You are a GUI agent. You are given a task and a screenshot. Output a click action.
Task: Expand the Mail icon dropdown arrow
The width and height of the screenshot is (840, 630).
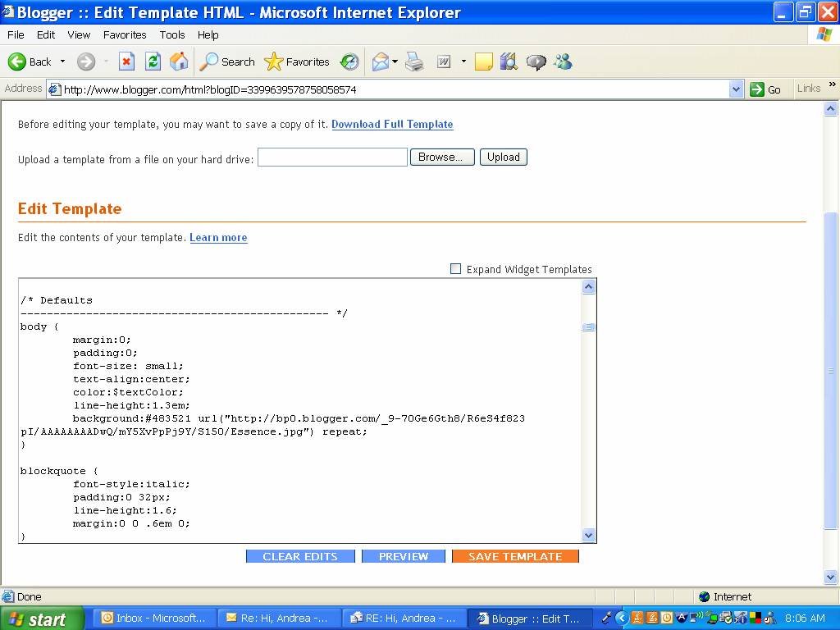(x=395, y=62)
